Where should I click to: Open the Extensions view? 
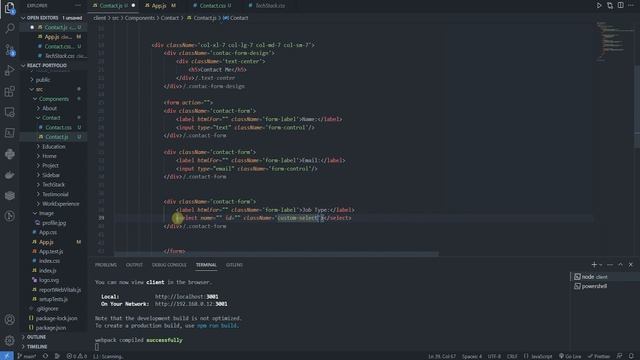click(9, 91)
